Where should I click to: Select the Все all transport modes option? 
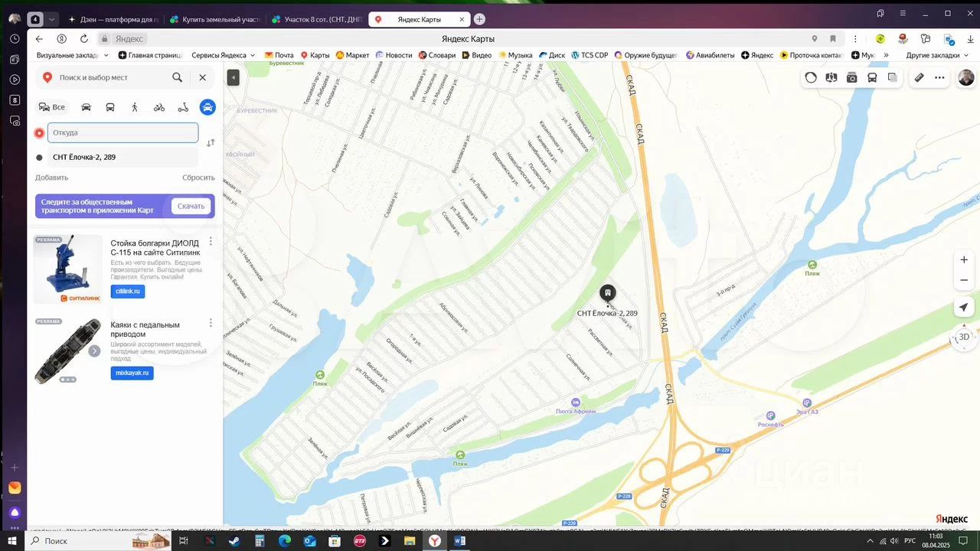point(52,107)
